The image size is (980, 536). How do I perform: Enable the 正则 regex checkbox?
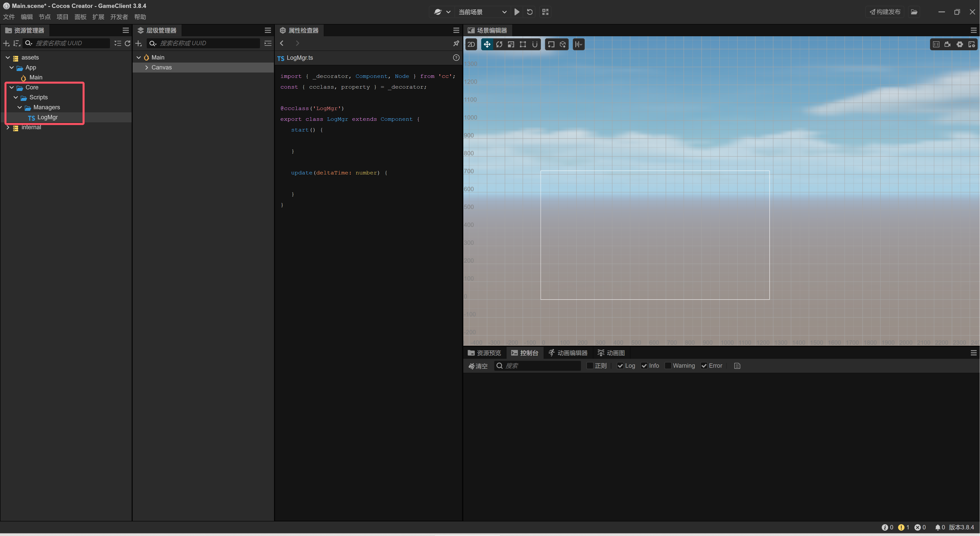pos(590,365)
